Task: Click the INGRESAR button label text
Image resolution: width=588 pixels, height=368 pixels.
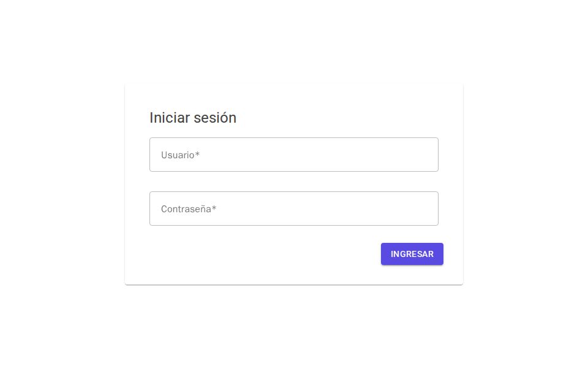Action: [x=412, y=254]
